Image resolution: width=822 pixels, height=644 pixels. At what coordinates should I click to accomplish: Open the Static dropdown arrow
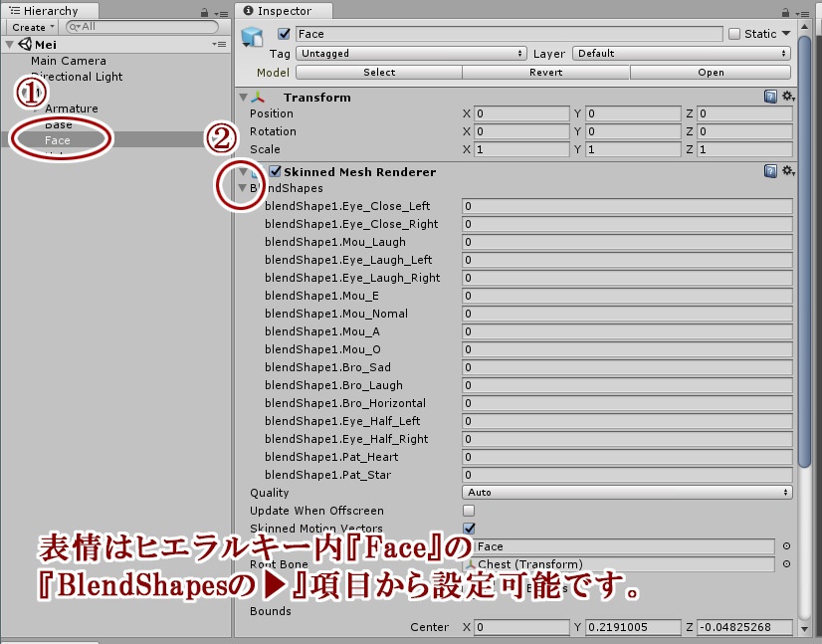[x=786, y=33]
